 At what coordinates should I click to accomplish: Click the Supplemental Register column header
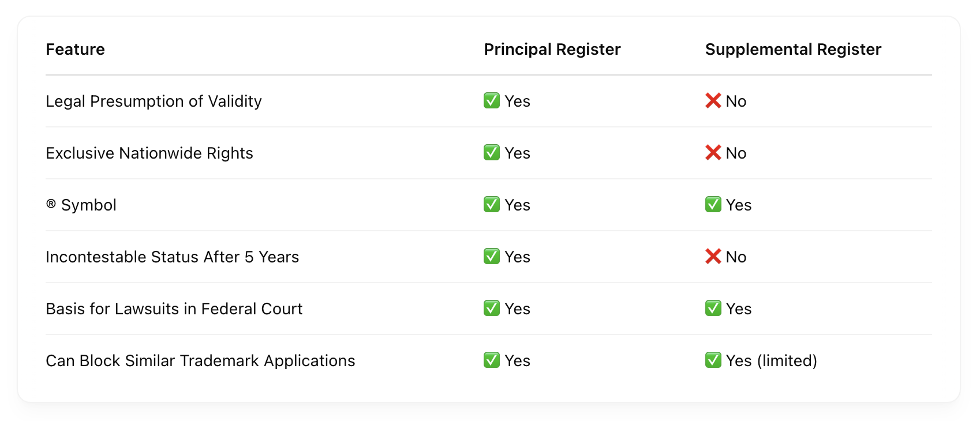[793, 50]
